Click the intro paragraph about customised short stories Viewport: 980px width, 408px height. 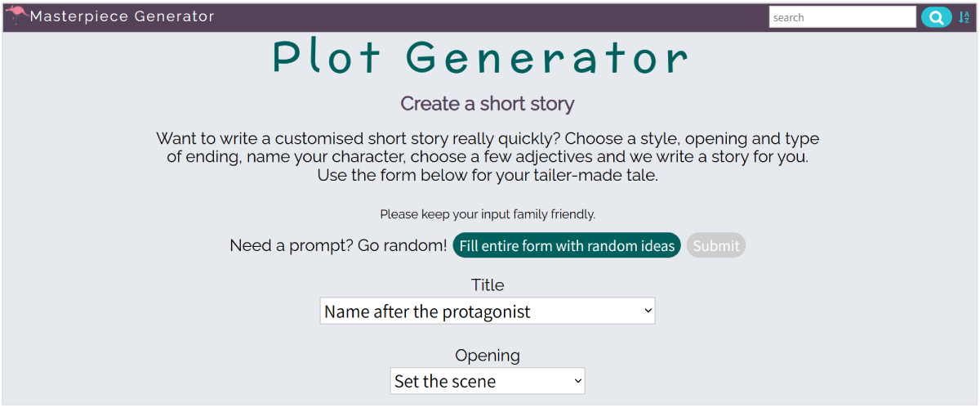[x=488, y=156]
